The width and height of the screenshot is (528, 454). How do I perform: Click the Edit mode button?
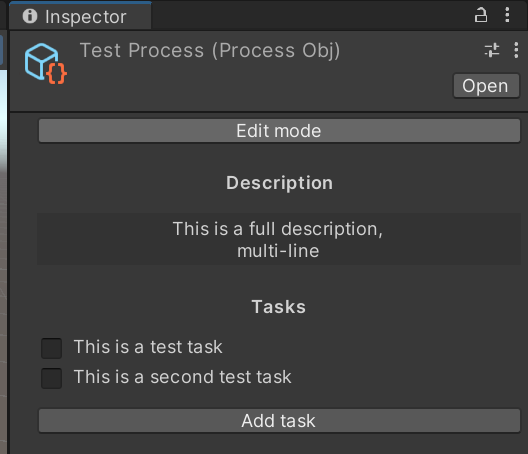(279, 131)
